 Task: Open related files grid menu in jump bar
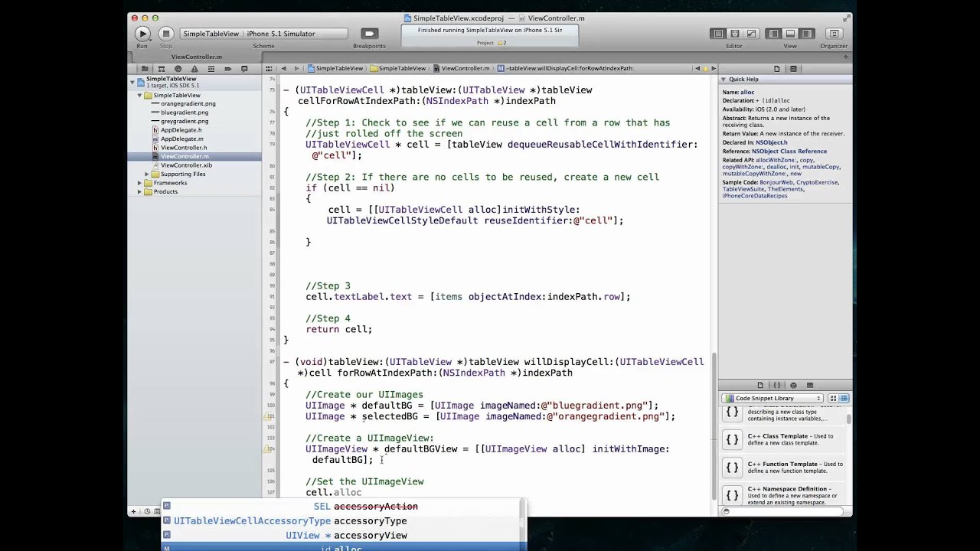[269, 69]
